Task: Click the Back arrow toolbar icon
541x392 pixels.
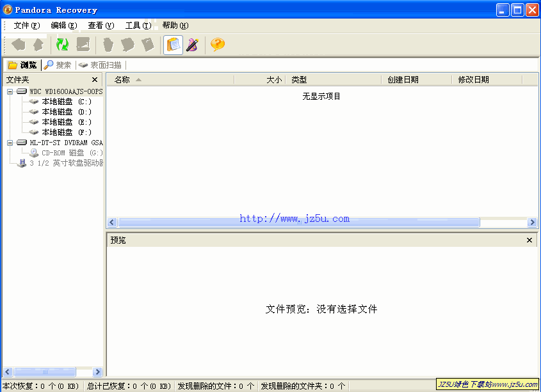Action: tap(19, 45)
